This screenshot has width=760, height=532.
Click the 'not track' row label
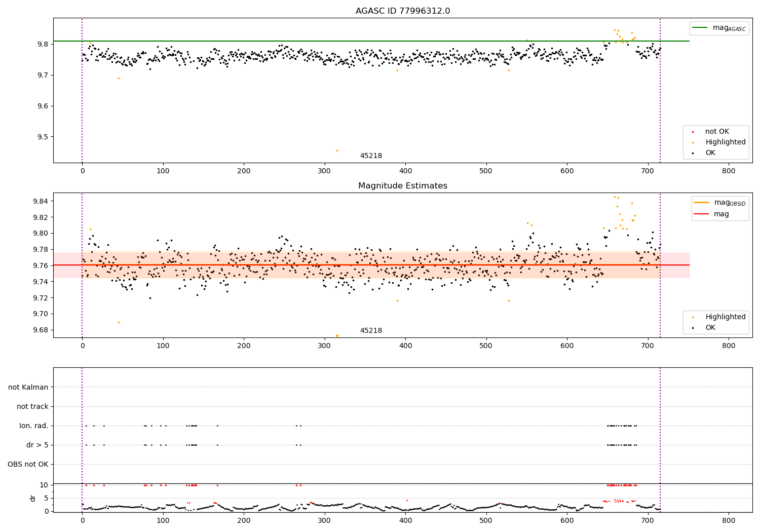[32, 407]
